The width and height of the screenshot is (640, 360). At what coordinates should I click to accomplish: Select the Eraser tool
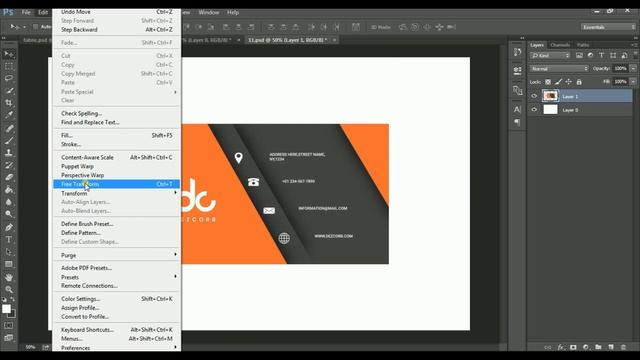[x=9, y=177]
